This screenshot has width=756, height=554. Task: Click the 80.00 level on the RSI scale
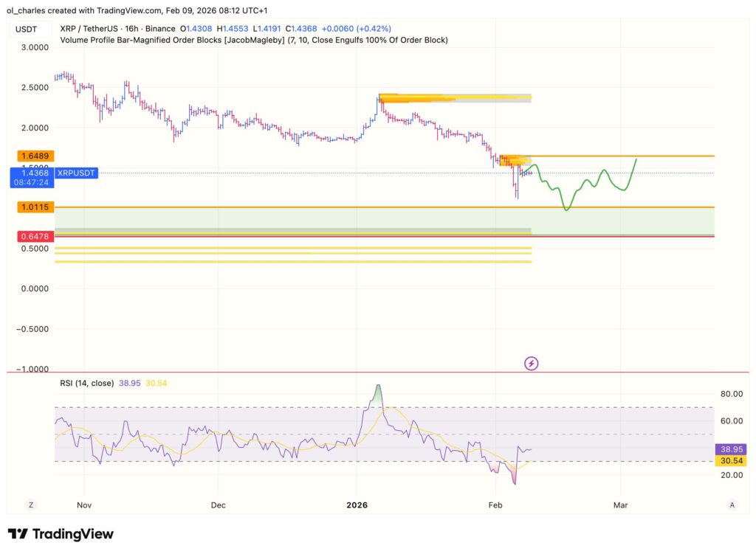[732, 394]
